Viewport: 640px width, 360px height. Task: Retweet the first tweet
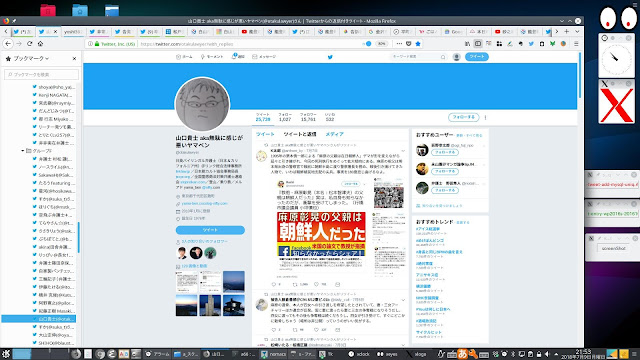[295, 284]
